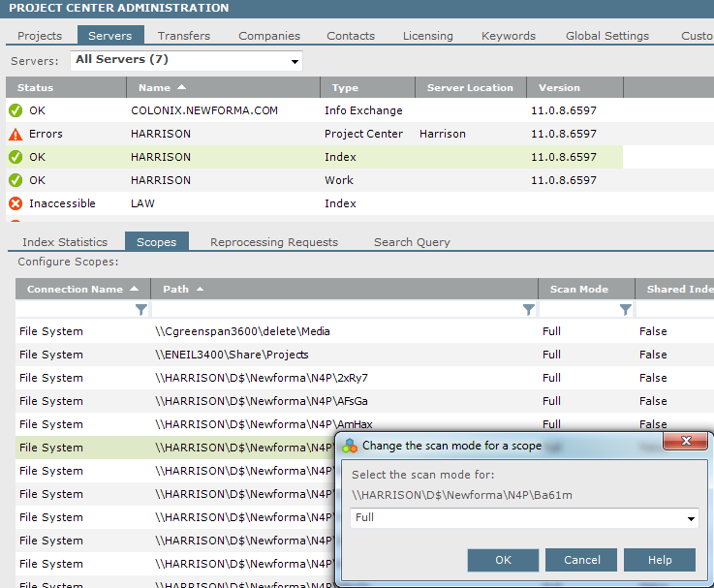The width and height of the screenshot is (714, 588).
Task: Click Connection Name filter input field
Action: (76, 310)
